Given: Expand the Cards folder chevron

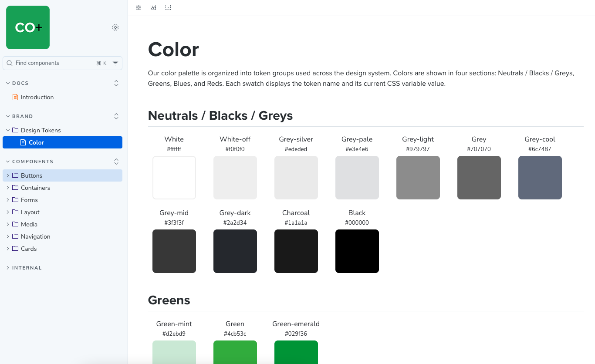Looking at the screenshot, I should [x=8, y=249].
